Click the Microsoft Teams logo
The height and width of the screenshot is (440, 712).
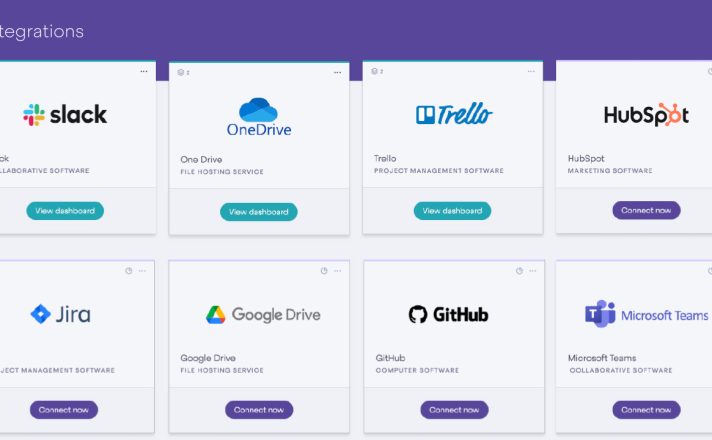point(647,314)
